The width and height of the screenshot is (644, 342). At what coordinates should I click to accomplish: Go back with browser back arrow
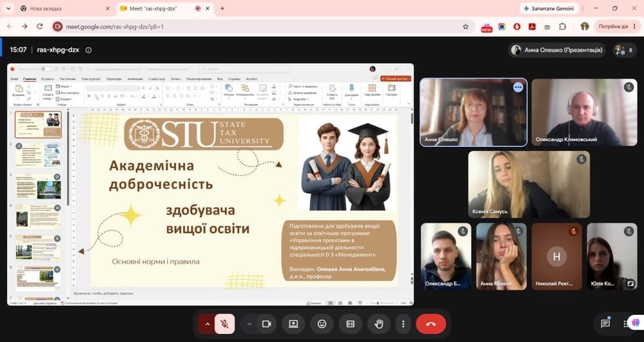pyautogui.click(x=10, y=26)
